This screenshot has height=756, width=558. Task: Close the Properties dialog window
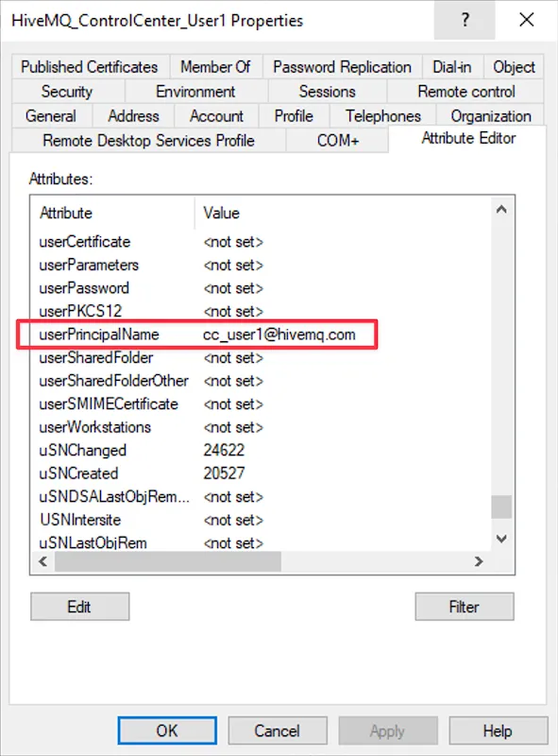pos(527,20)
